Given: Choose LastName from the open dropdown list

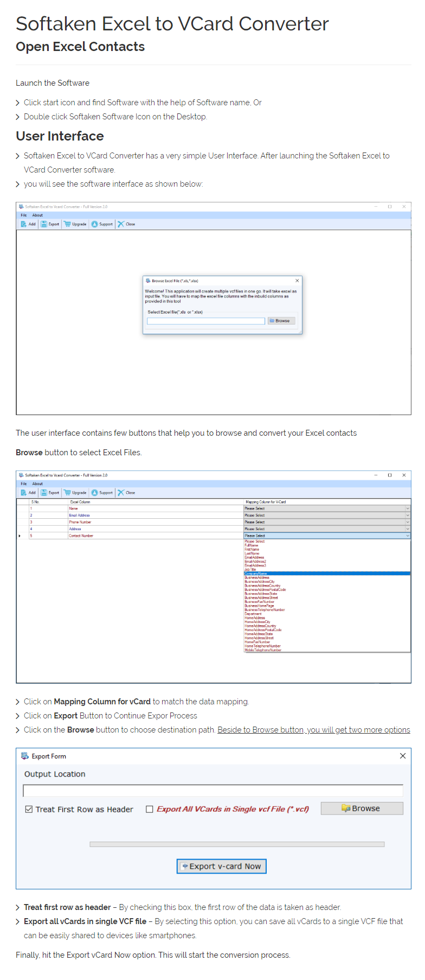Looking at the screenshot, I should click(x=252, y=553).
